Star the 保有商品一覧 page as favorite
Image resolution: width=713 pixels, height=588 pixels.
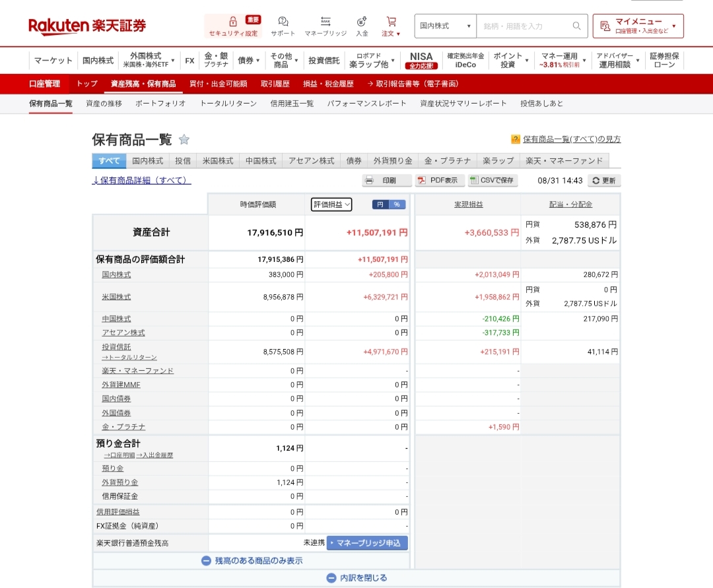[184, 139]
